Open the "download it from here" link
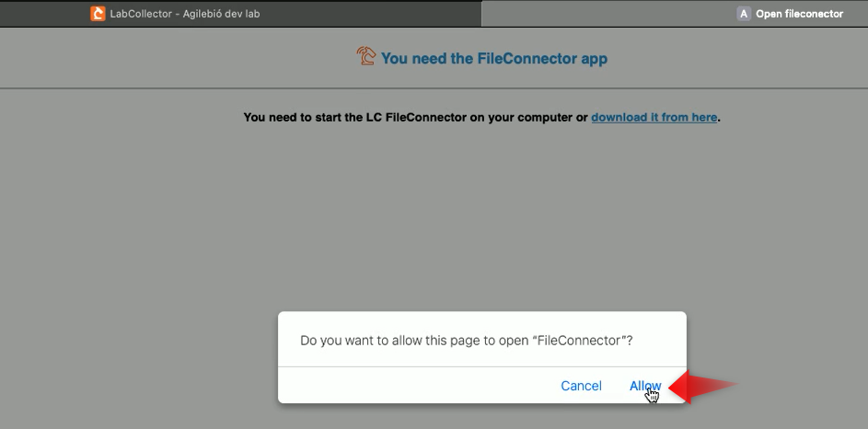This screenshot has height=429, width=868. coord(654,117)
